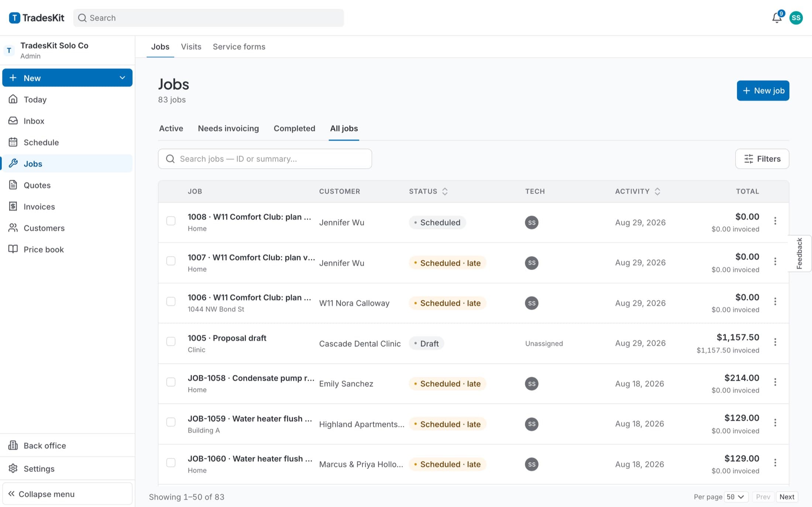Select checkbox for JOB-1060
812x507 pixels.
(x=171, y=462)
